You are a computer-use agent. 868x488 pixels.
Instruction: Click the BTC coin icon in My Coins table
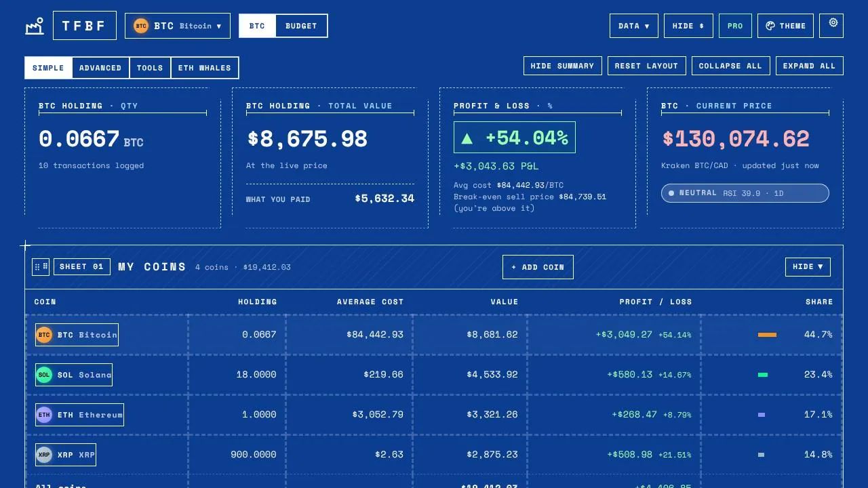[44, 335]
